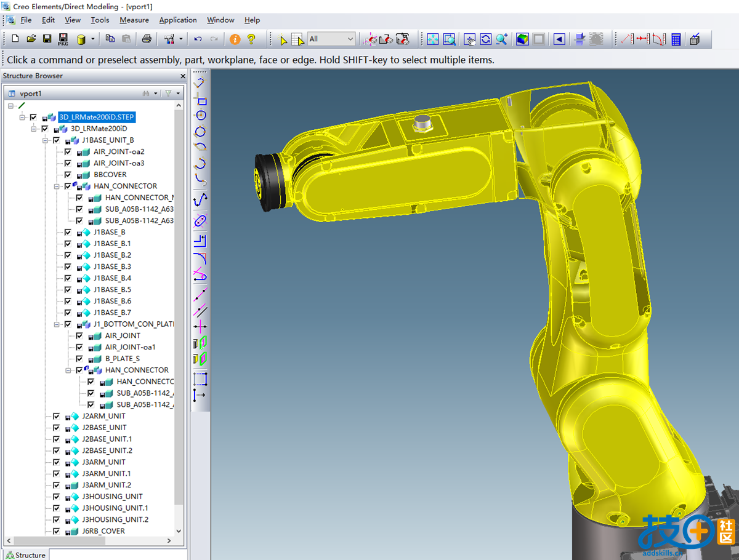Viewport: 739px width, 560px height.
Task: Open the View menu
Action: tap(73, 20)
